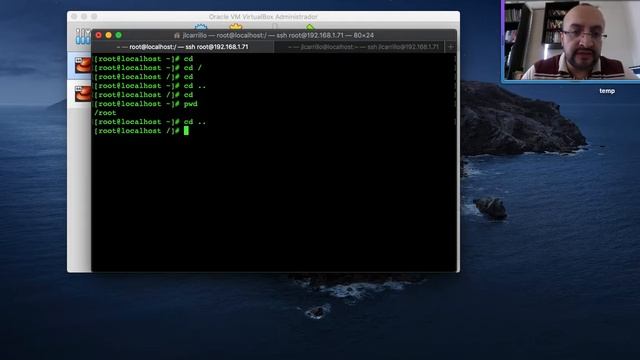Switch to the jlcarrillo@localhost ssh tab

(x=359, y=47)
